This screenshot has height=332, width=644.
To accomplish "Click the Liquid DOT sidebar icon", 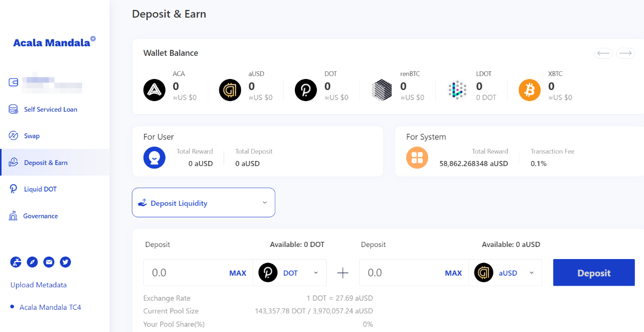I will tap(14, 189).
